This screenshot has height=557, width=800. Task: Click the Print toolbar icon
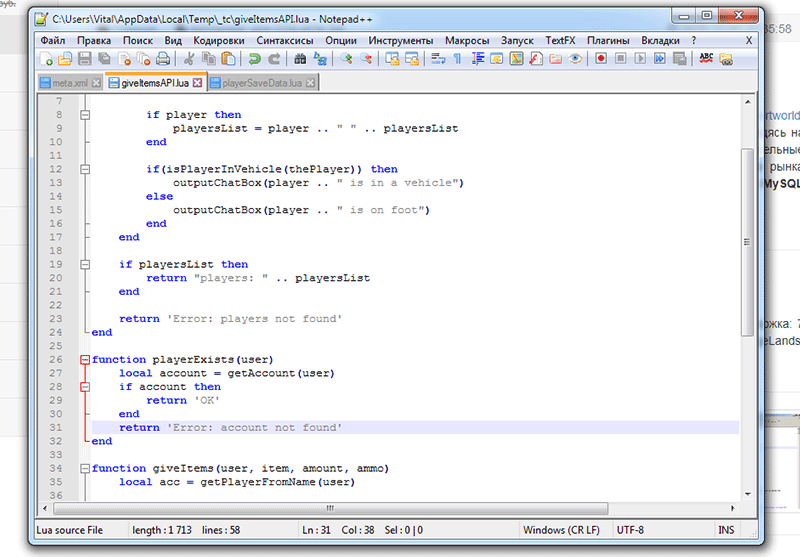click(x=162, y=59)
